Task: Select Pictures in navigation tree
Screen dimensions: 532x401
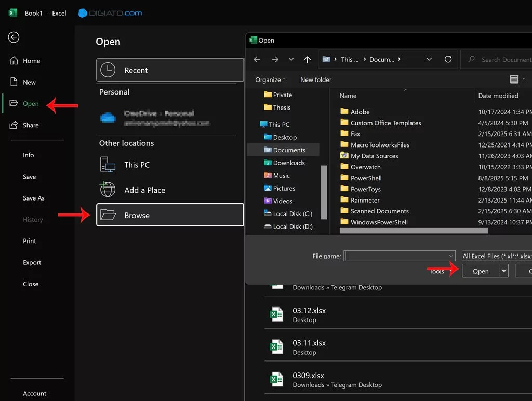Action: (x=280, y=188)
